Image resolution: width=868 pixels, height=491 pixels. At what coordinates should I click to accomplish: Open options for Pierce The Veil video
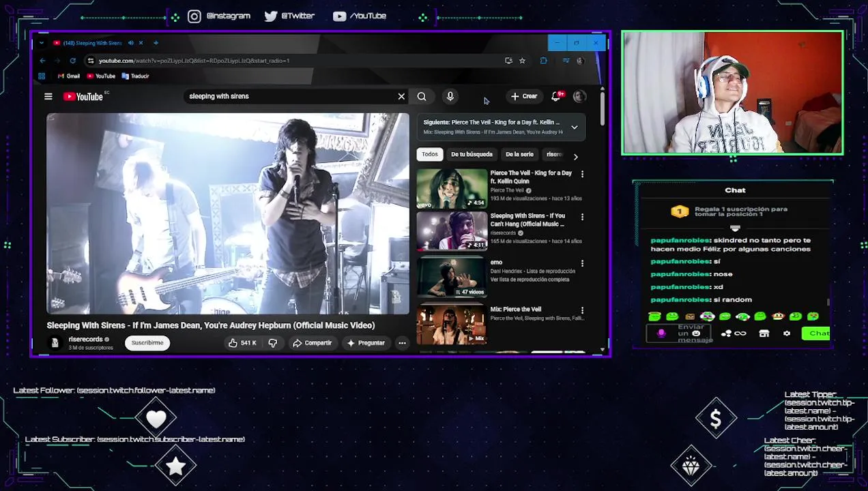(582, 175)
